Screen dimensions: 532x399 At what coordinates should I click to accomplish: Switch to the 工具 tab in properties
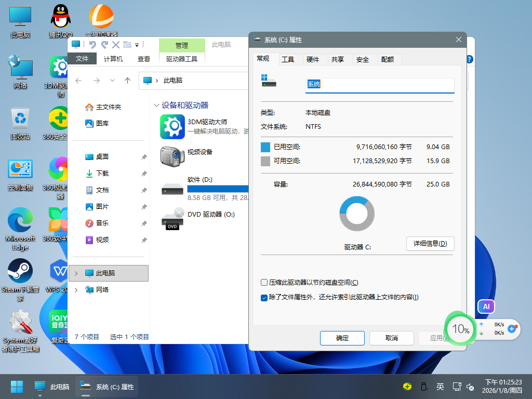pos(288,60)
